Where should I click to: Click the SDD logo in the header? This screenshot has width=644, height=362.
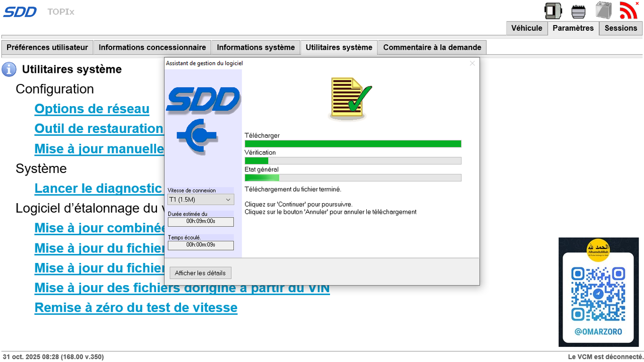(x=20, y=12)
